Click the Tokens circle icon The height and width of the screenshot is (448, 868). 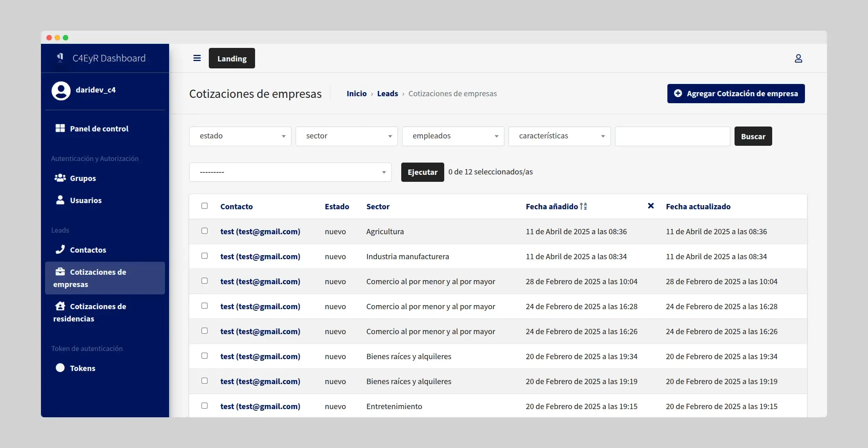(x=60, y=368)
